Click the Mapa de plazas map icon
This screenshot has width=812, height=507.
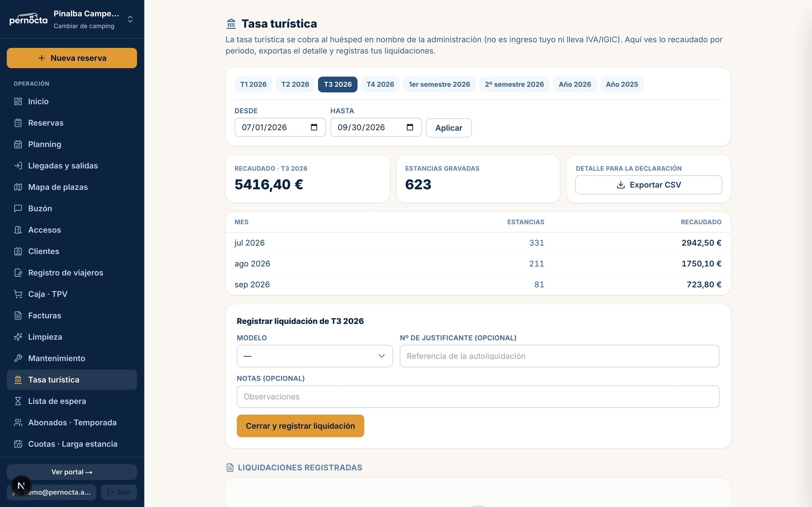click(x=18, y=187)
